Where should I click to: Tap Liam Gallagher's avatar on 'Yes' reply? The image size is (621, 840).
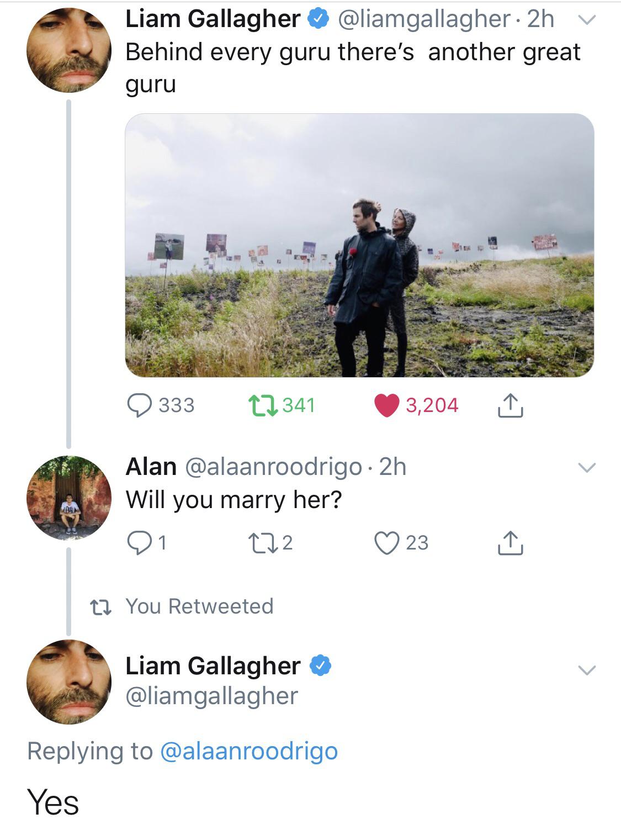[x=69, y=681]
